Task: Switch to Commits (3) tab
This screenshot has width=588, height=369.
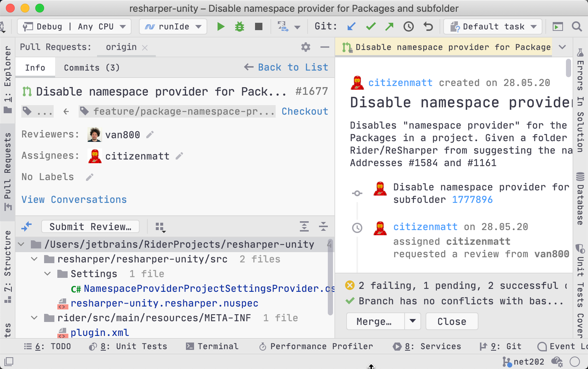Action: (92, 68)
